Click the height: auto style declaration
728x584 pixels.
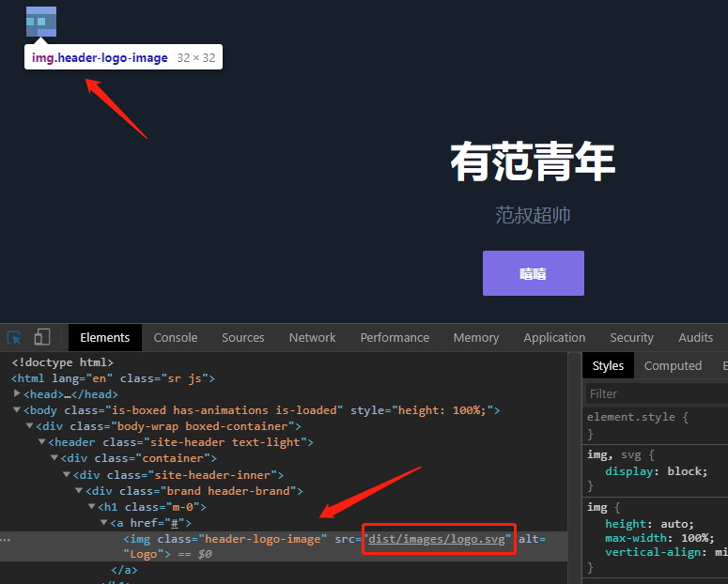pyautogui.click(x=649, y=524)
